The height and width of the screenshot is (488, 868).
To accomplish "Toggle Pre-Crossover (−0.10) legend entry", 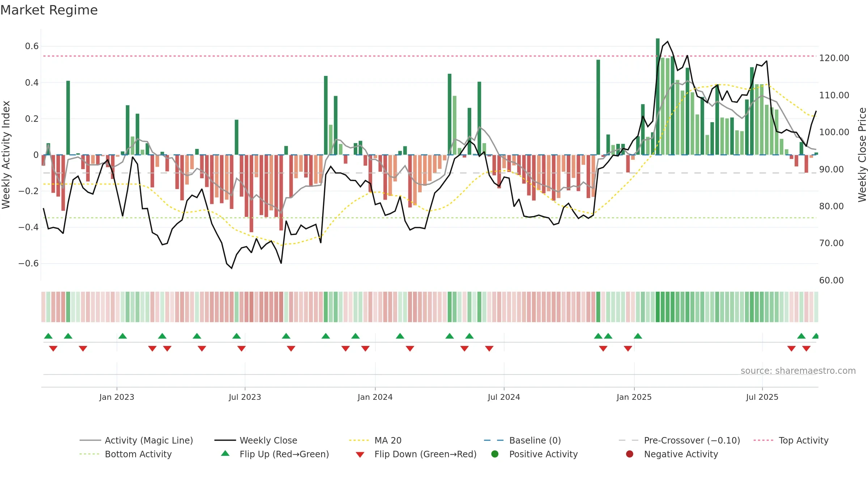I will pyautogui.click(x=680, y=440).
